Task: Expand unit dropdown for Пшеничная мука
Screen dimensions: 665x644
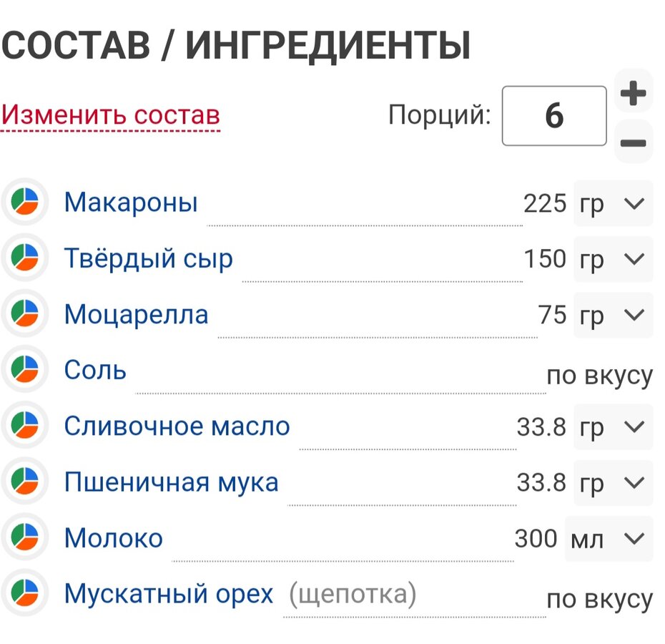Action: (x=614, y=483)
